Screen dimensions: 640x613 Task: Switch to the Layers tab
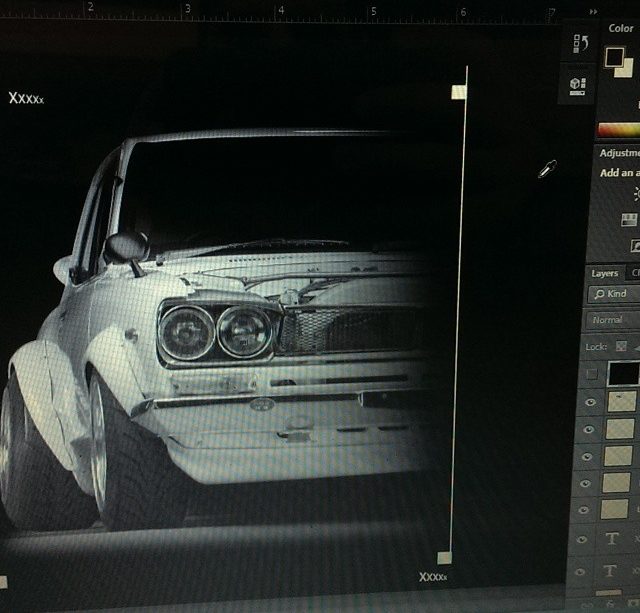(x=604, y=273)
